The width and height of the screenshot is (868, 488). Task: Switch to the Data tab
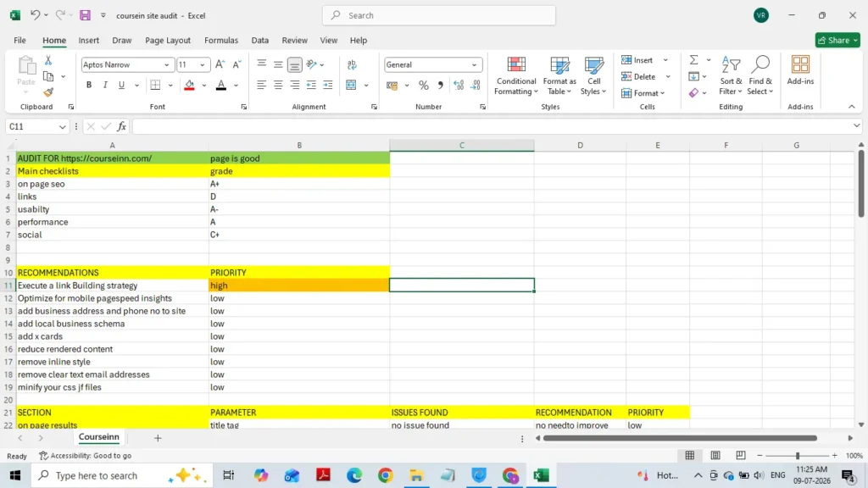(259, 41)
